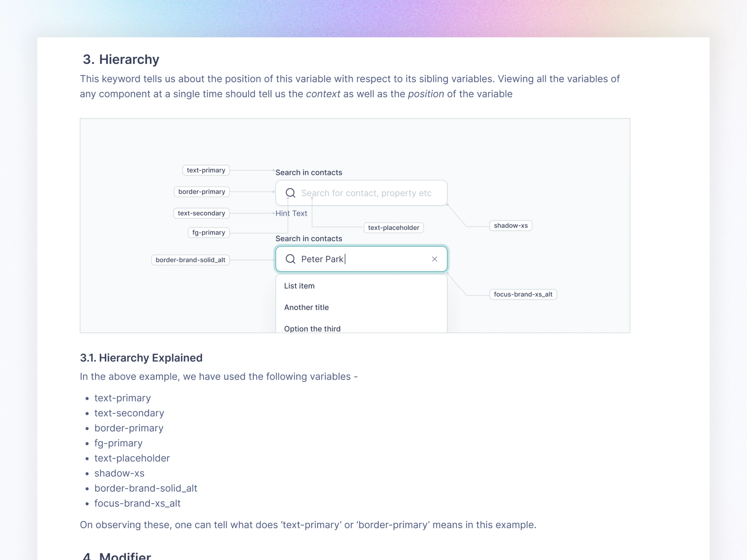Clear the "Peter Park" search with the X icon
The width and height of the screenshot is (747, 560).
[434, 259]
